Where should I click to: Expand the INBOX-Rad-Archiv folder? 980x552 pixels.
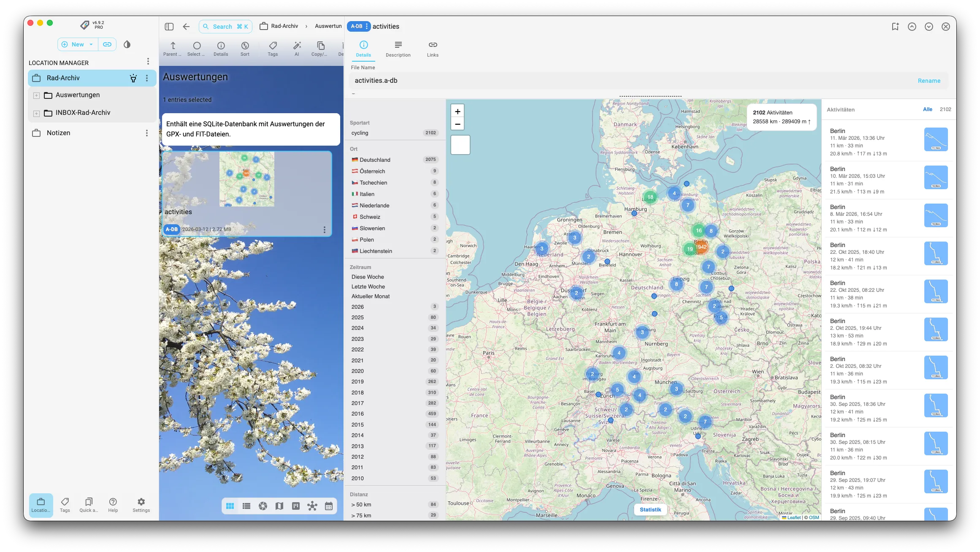(x=36, y=113)
